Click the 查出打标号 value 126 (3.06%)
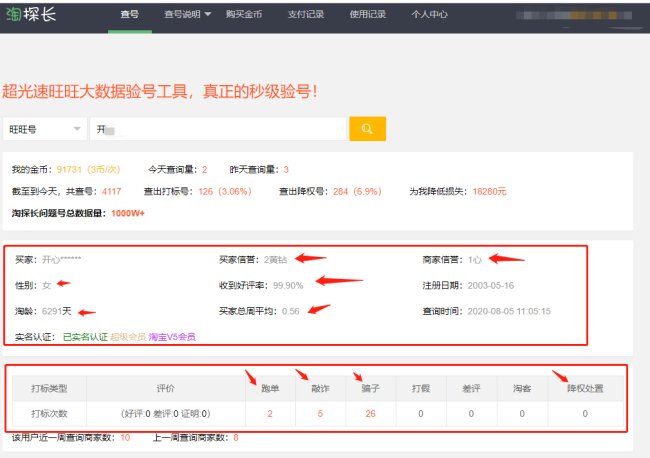The width and height of the screenshot is (650, 458). [225, 191]
